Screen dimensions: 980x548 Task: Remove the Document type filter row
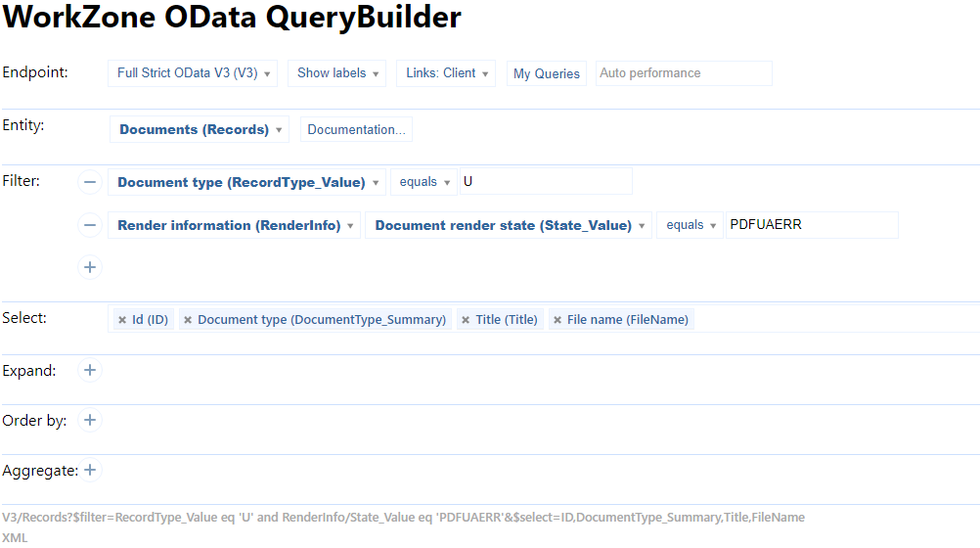pyautogui.click(x=90, y=182)
